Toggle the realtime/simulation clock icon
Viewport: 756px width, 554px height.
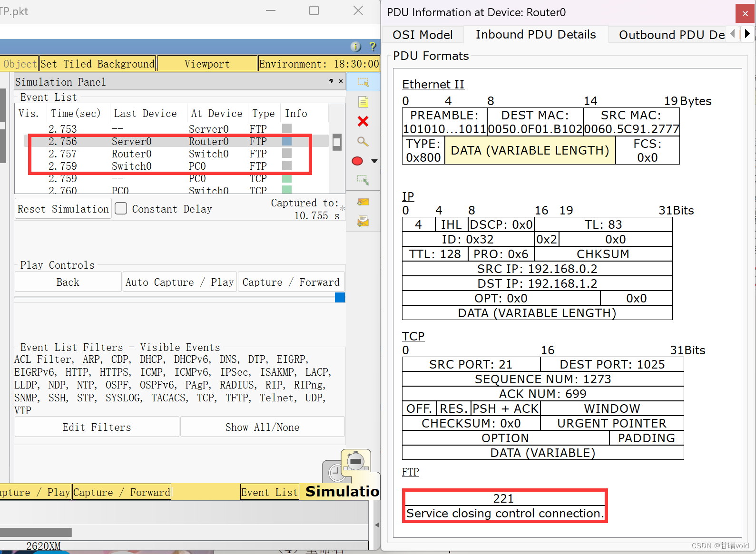click(336, 472)
